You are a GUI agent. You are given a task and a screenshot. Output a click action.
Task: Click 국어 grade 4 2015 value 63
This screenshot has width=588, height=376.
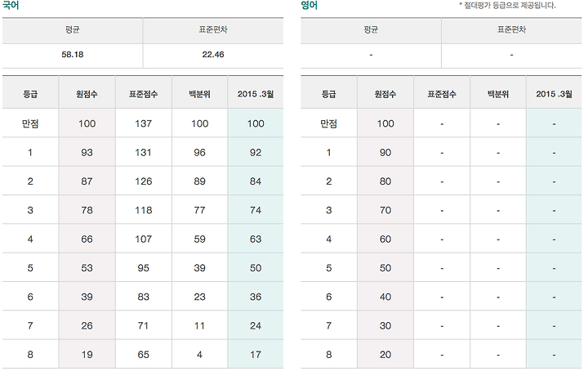[x=256, y=239]
